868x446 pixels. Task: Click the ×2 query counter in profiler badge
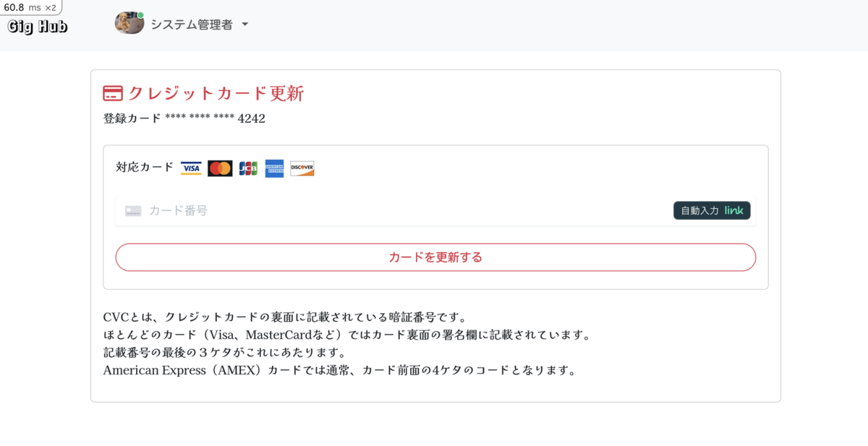(51, 6)
